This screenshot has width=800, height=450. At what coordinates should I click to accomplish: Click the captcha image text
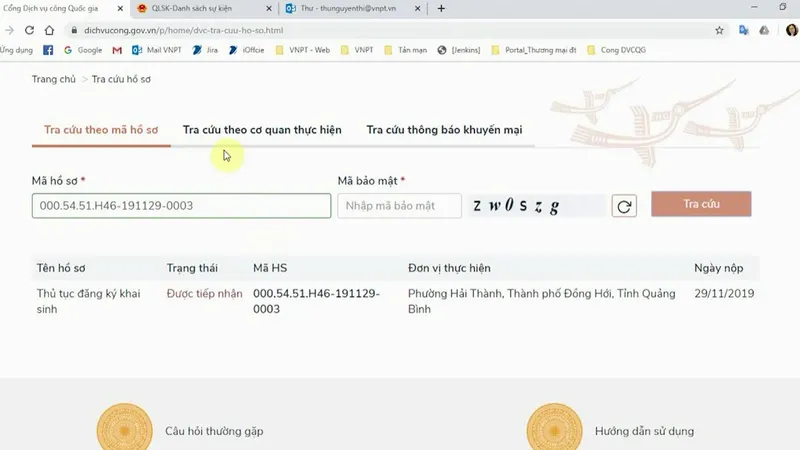click(x=516, y=206)
